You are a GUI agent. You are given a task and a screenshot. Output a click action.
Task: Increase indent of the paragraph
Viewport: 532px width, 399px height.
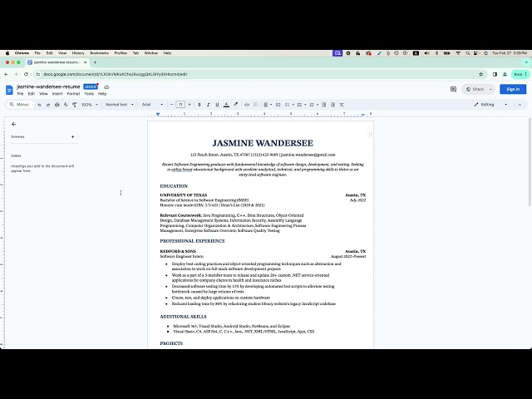coord(332,105)
